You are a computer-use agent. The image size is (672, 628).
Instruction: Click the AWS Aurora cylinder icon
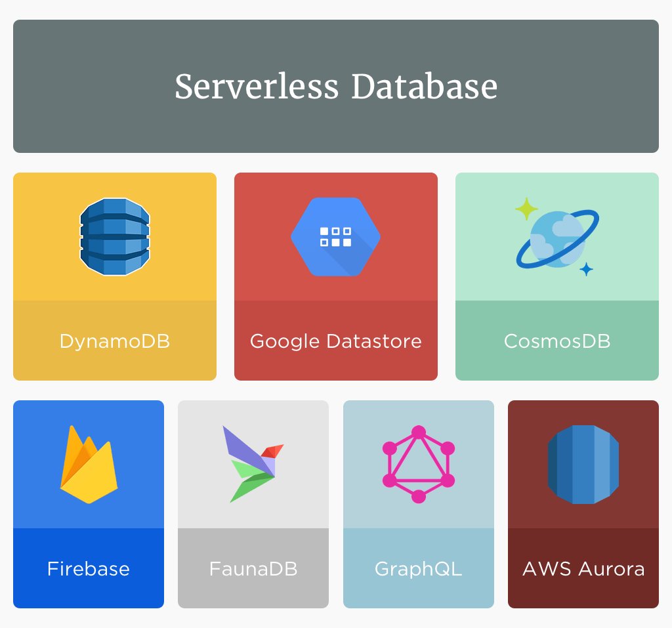tap(583, 464)
